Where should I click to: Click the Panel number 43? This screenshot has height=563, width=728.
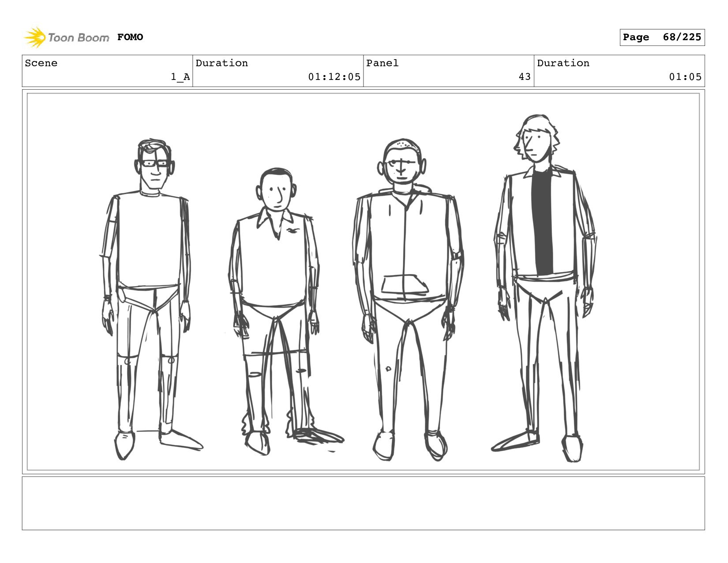coord(525,77)
